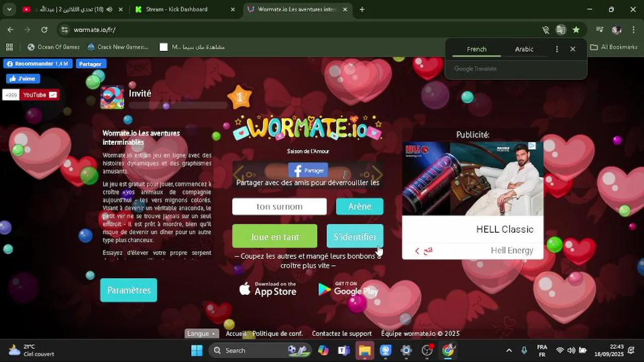Open the site info icon in address bar
The height and width of the screenshot is (362, 644).
coord(64,30)
